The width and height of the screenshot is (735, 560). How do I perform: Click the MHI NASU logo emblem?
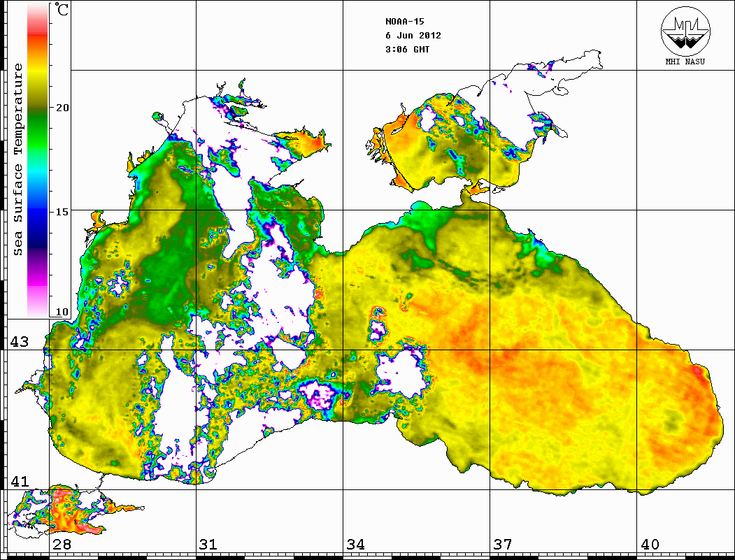[685, 31]
